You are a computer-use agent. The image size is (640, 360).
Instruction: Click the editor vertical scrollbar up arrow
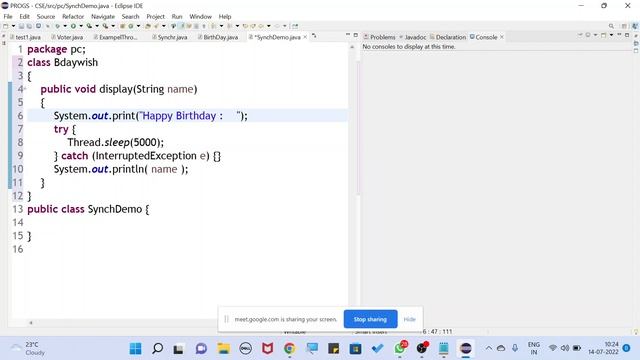(x=352, y=47)
